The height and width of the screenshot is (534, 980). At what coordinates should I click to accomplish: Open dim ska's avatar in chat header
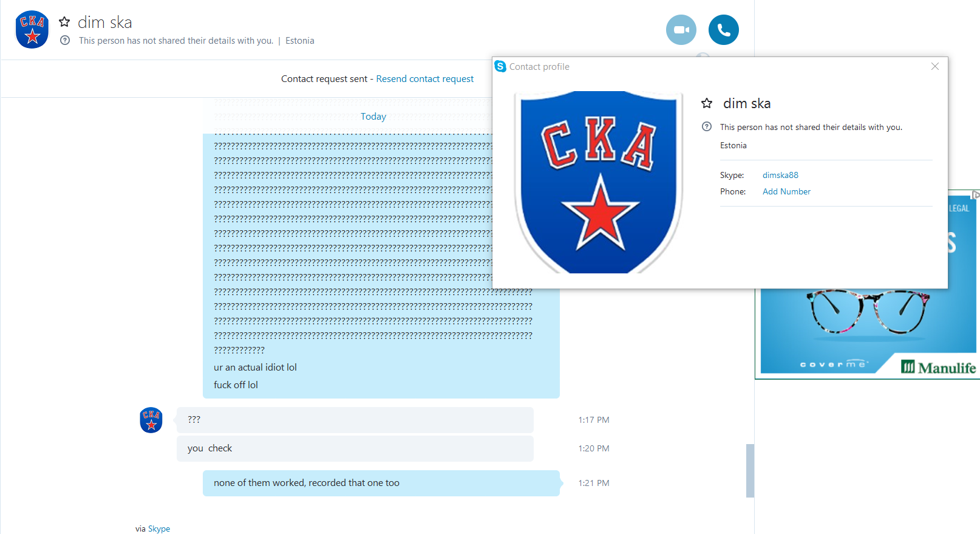(32, 29)
